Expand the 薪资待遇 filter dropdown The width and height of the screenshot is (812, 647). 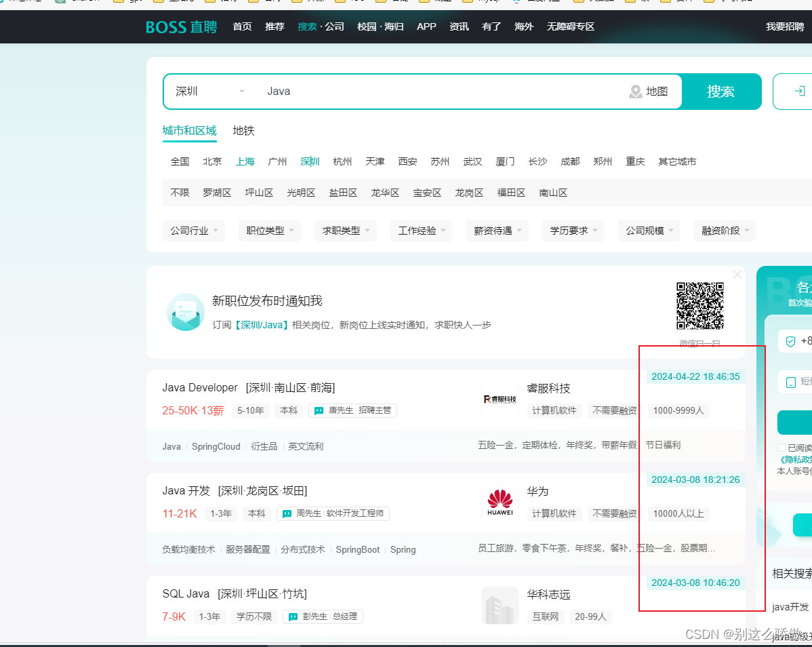click(x=497, y=231)
